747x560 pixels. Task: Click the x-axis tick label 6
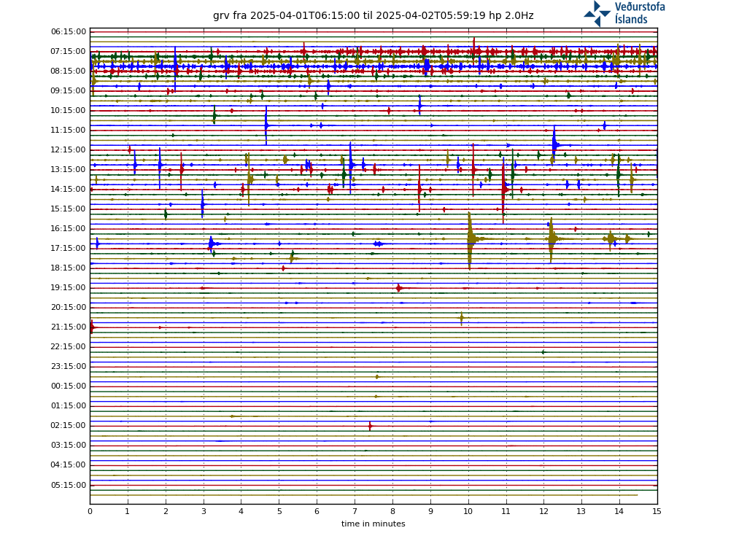coord(317,511)
